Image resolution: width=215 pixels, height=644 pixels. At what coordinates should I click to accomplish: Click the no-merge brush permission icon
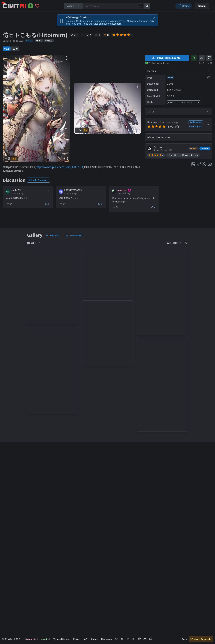tap(199, 164)
